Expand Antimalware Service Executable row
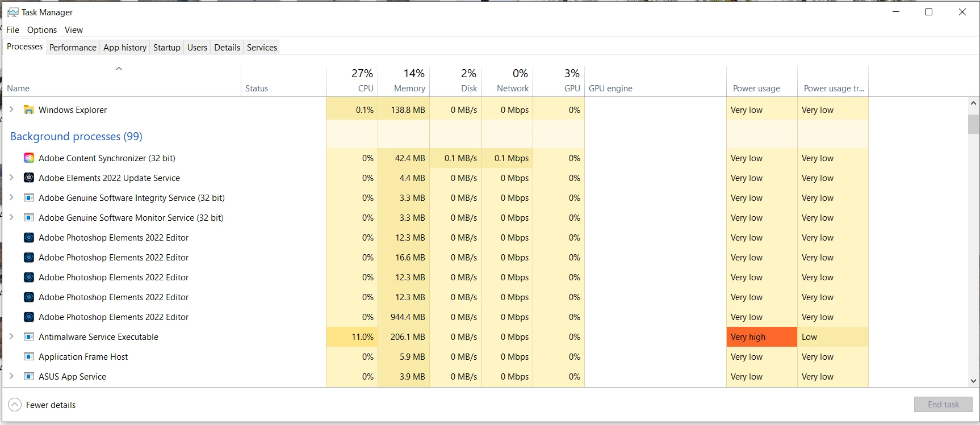This screenshot has width=980, height=425. pos(11,336)
